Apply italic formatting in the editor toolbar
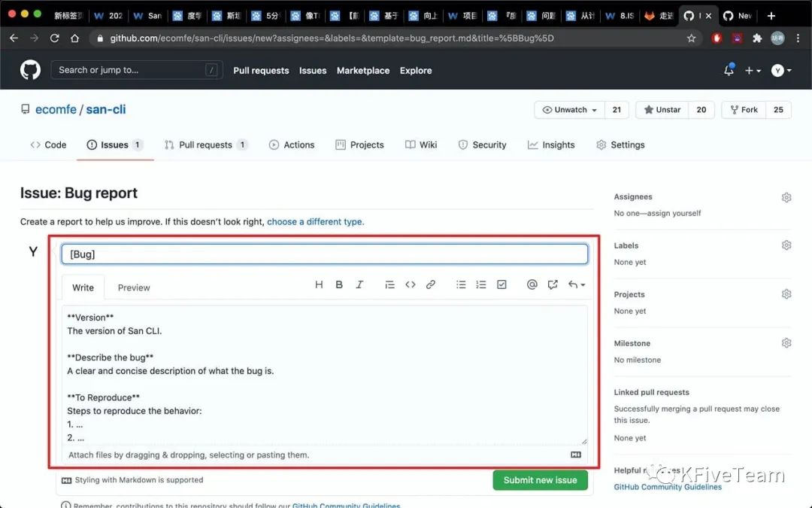This screenshot has width=812, height=508. tap(359, 284)
